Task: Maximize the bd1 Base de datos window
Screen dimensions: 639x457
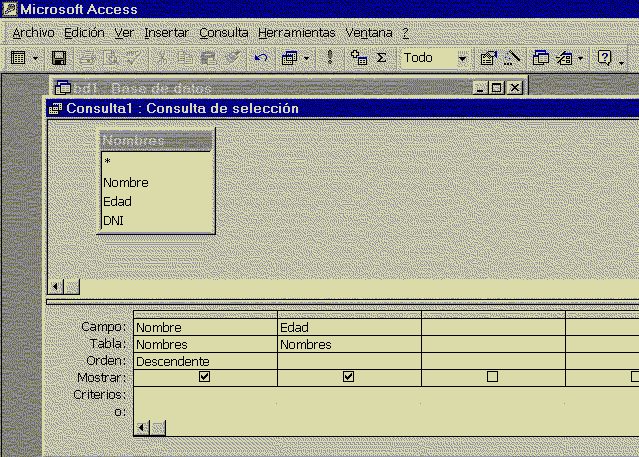Action: tap(496, 88)
